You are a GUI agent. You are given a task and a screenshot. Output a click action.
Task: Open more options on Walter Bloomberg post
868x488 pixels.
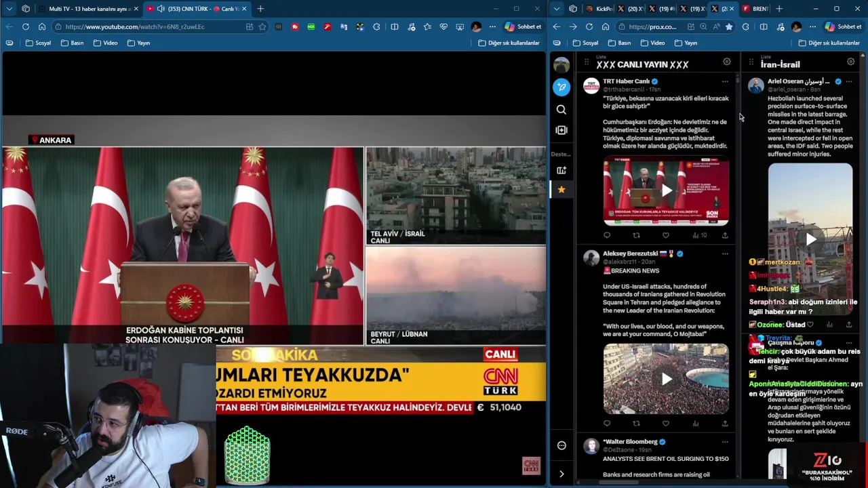pos(725,442)
